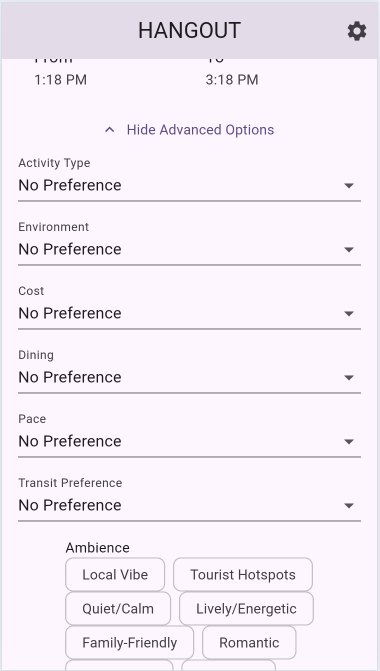Toggle the Local Vibe ambience chip

(x=115, y=574)
